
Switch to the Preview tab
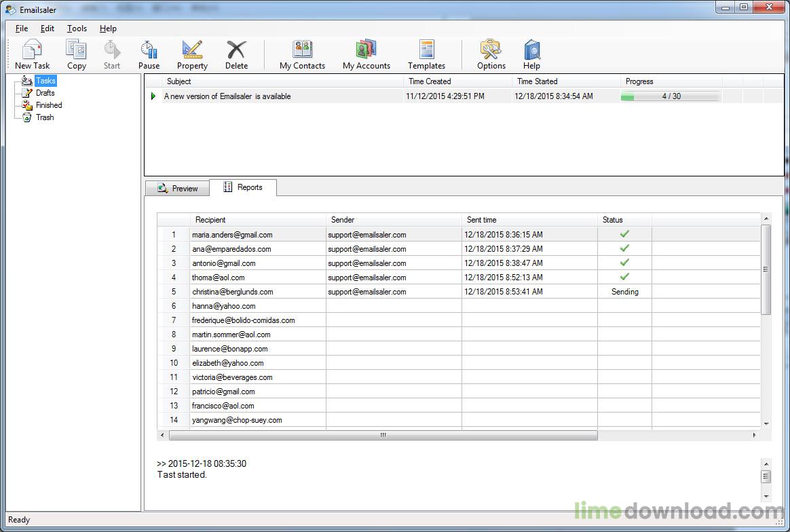point(177,189)
